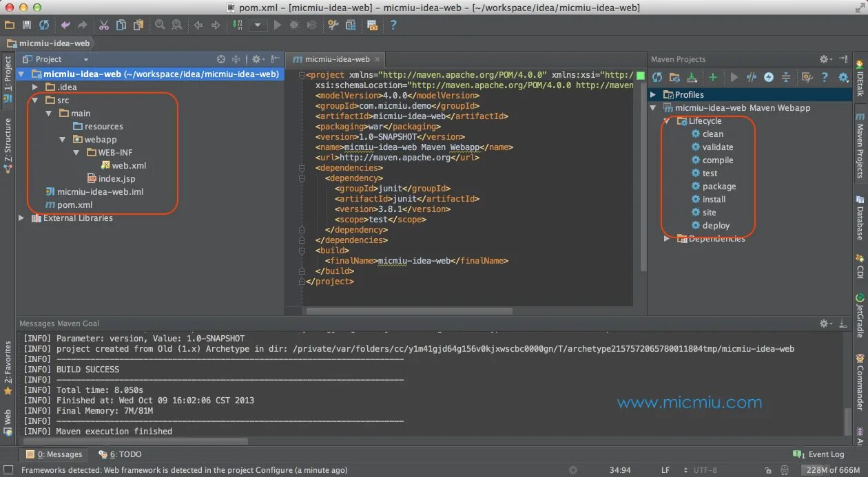The image size is (868, 477).
Task: Close the micmiu-idea-web editor tab
Action: pyautogui.click(x=378, y=60)
